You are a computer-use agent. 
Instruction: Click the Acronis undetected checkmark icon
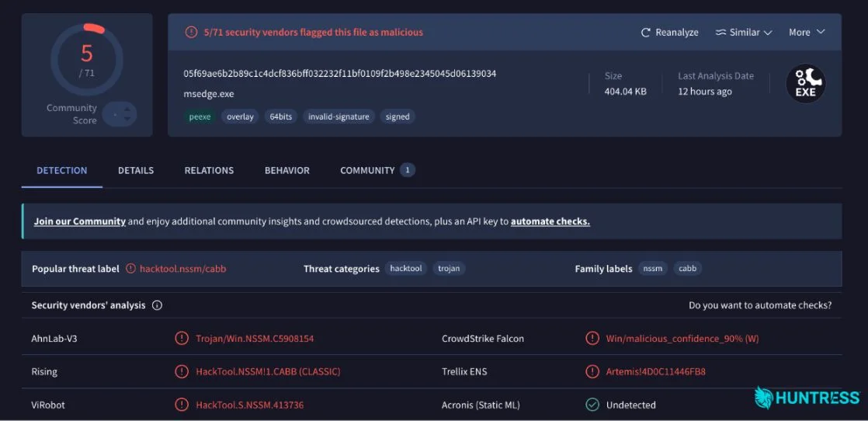(x=592, y=405)
